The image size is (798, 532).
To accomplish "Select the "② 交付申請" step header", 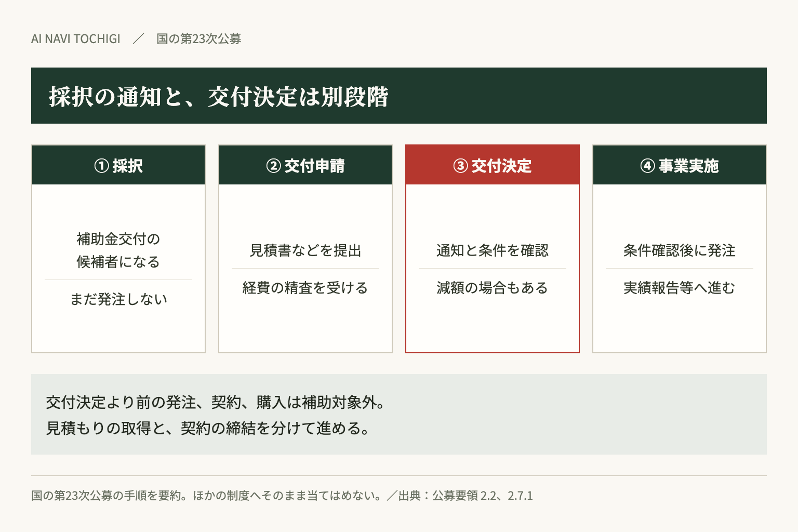I will pos(305,165).
